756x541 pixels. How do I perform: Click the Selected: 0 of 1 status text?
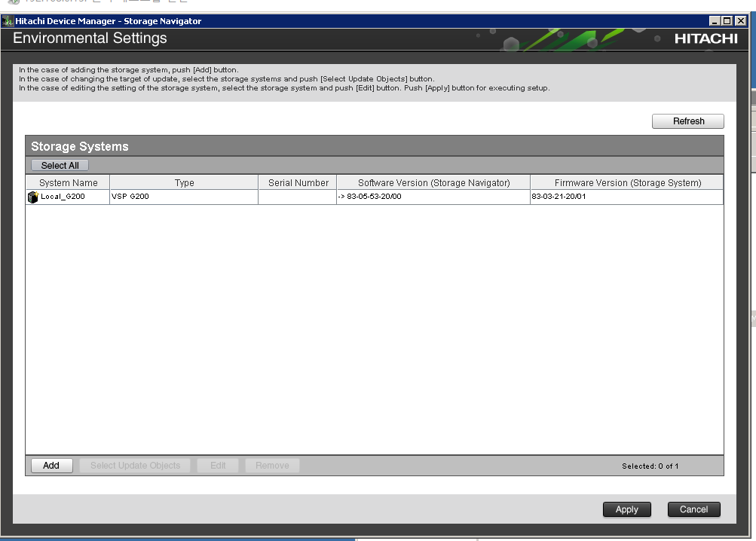point(650,466)
